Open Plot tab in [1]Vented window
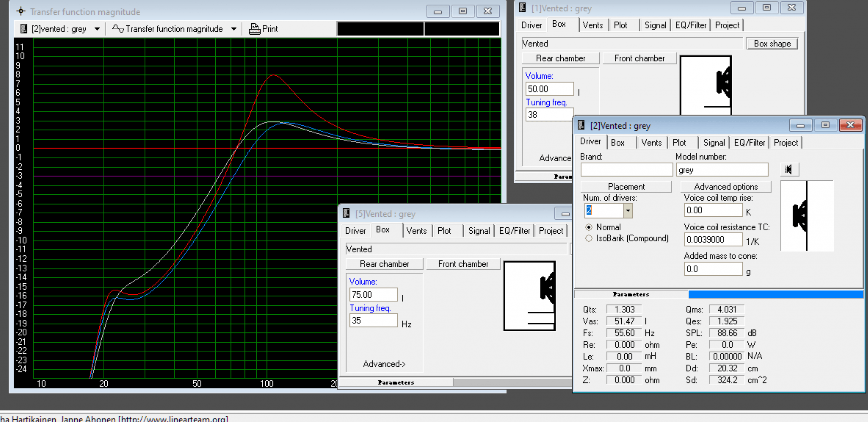Screen dimensions: 868x422 [x=620, y=25]
